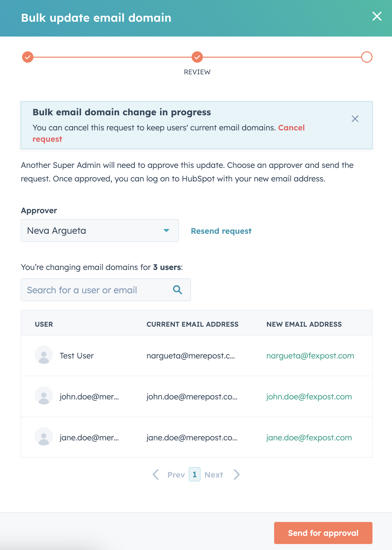Click the Review step label
This screenshot has height=550, width=392.
tap(197, 72)
